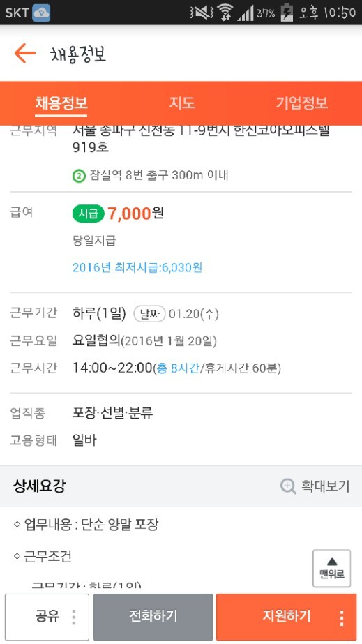
Task: Tap the 상세요강 section header
Action: point(39,486)
